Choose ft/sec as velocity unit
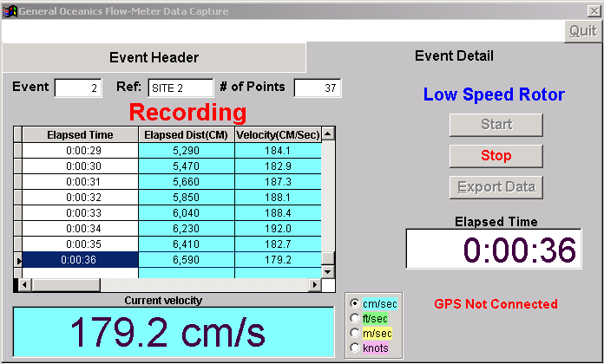Screen dimensions: 604x364 click(354, 319)
